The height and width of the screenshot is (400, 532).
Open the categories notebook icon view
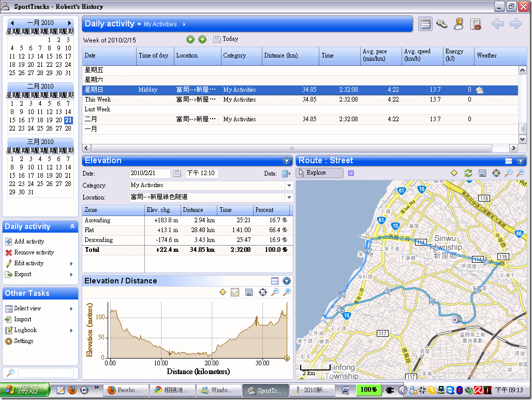point(476,24)
